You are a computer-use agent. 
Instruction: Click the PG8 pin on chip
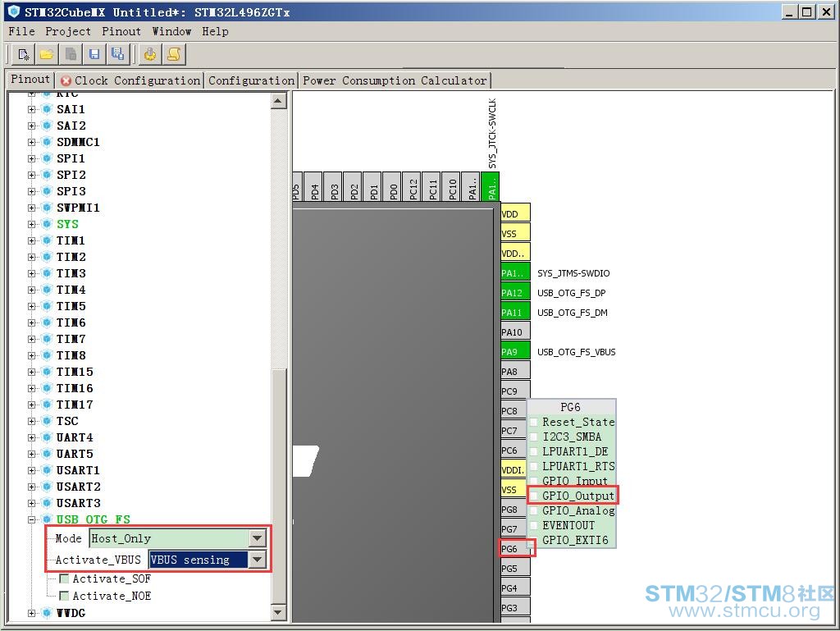tap(515, 510)
